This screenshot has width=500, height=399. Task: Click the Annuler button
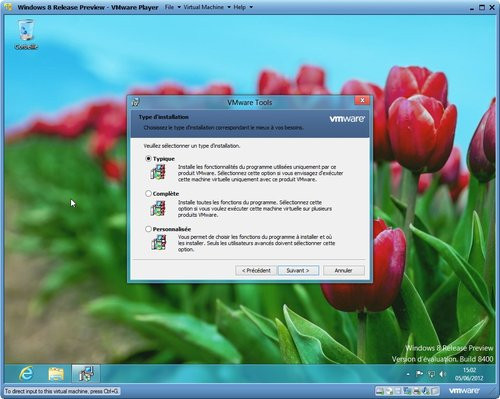click(344, 270)
